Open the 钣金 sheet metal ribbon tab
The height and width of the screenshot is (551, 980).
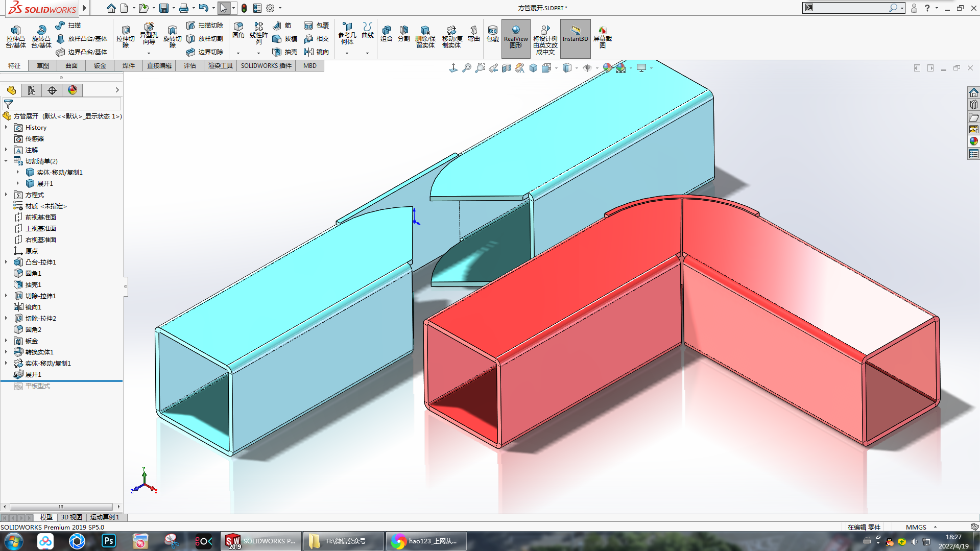[x=100, y=66]
